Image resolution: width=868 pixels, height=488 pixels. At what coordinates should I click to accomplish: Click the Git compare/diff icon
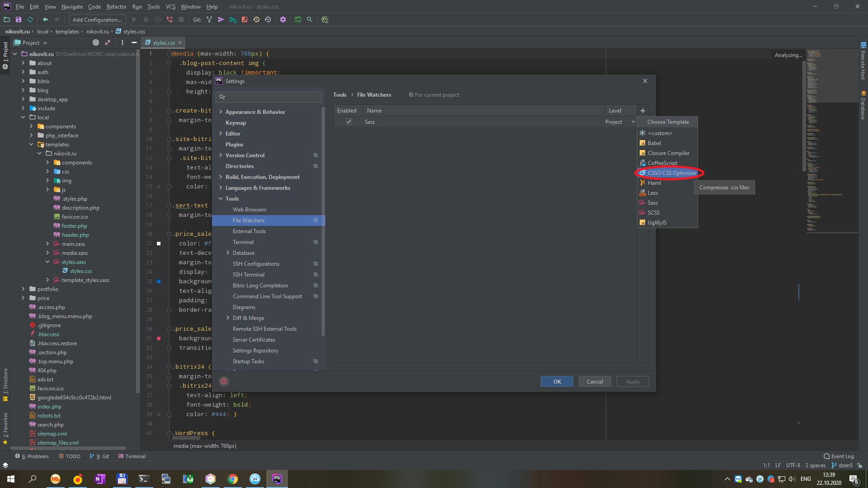[x=245, y=19]
